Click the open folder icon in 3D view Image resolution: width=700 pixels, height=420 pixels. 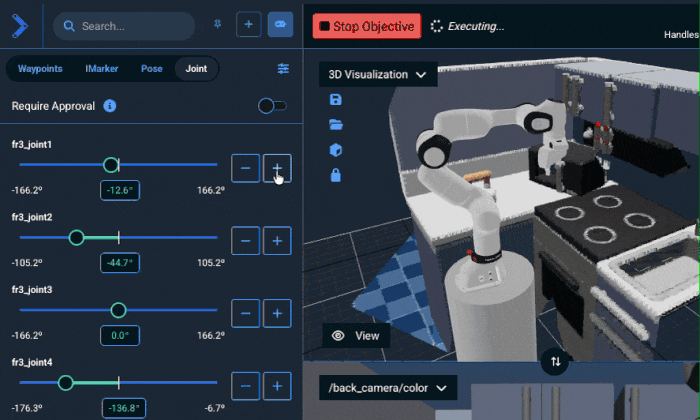(336, 125)
